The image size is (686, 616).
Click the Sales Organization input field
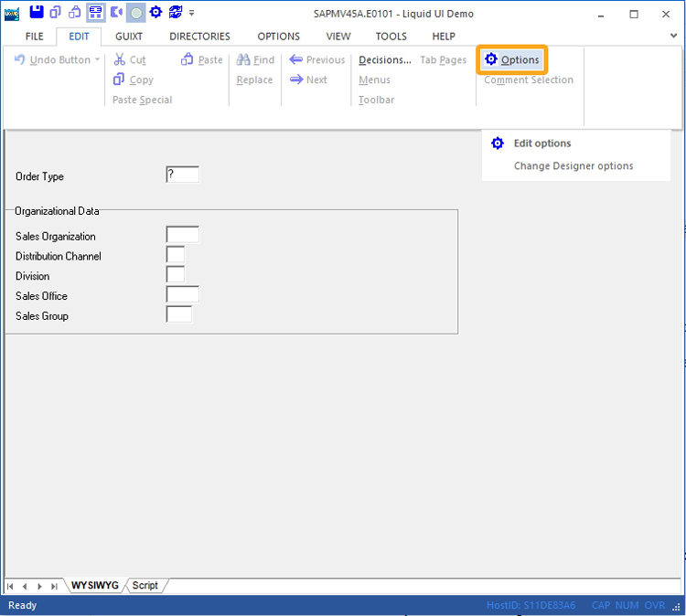pos(182,236)
